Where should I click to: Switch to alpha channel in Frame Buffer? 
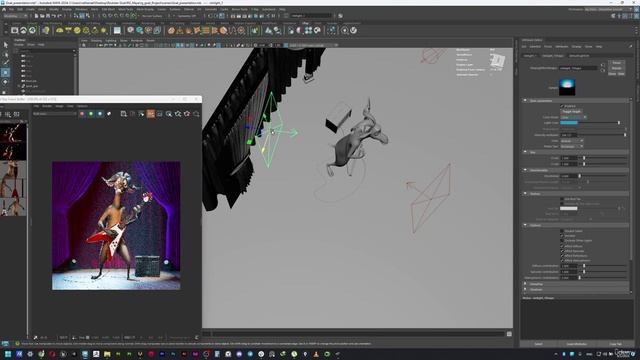[109, 114]
